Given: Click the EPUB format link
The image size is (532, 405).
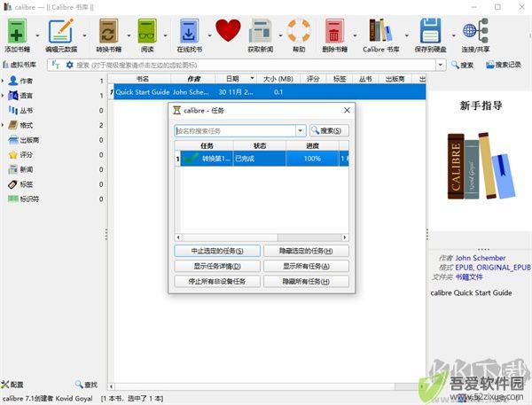Looking at the screenshot, I should point(464,268).
